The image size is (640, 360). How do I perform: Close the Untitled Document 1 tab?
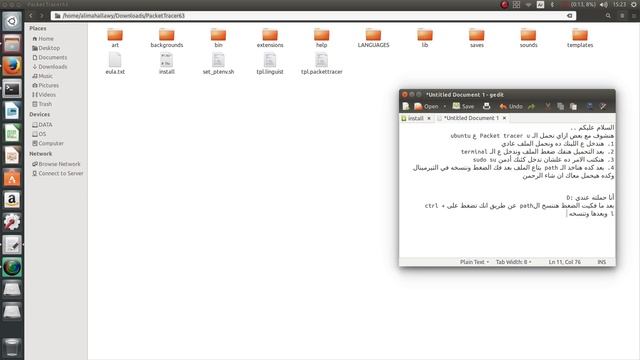504,118
